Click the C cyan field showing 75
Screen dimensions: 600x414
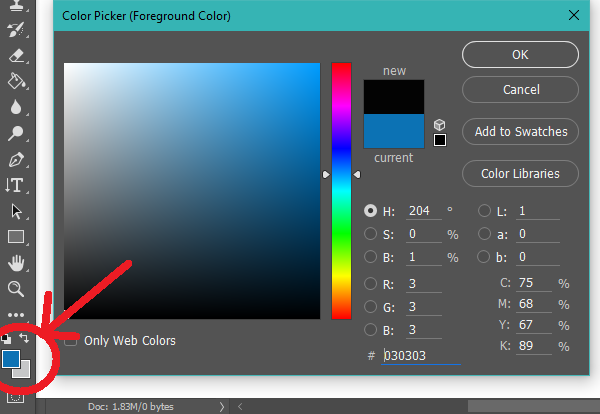point(534,283)
